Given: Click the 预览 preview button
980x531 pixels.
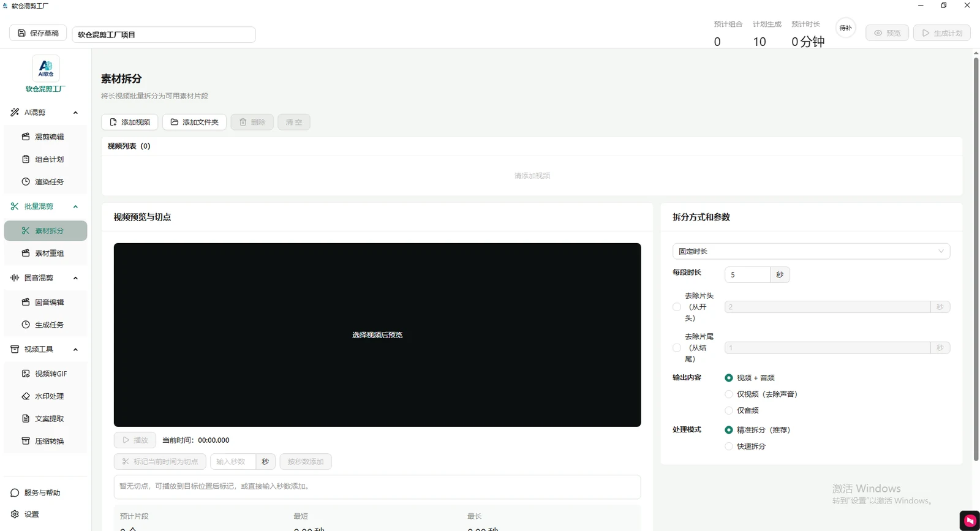Looking at the screenshot, I should click(887, 33).
